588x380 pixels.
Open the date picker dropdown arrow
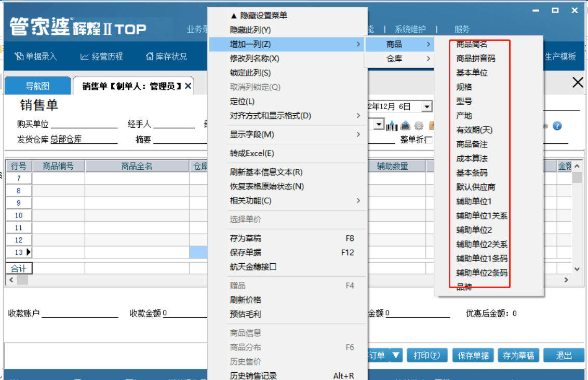click(x=427, y=107)
